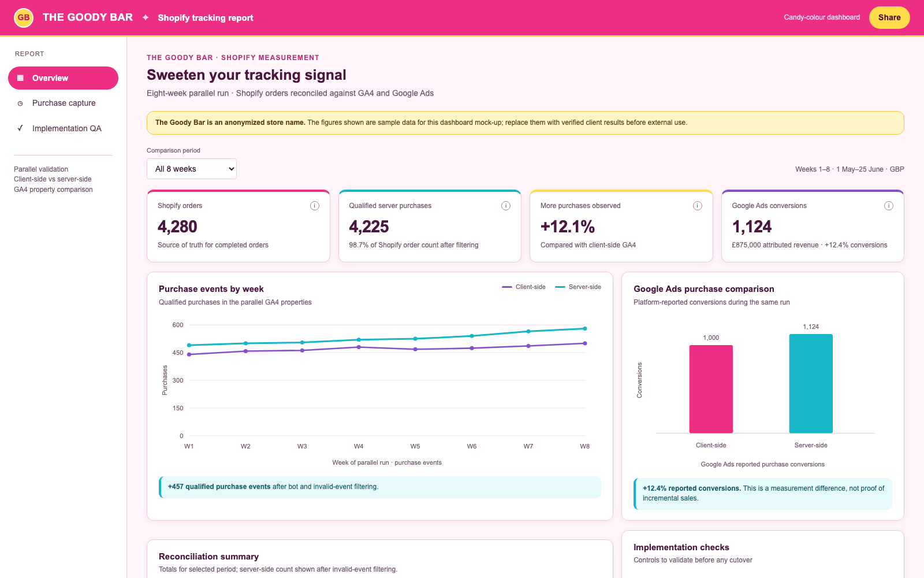
Task: Click the Implementation checks heading
Action: pos(681,547)
